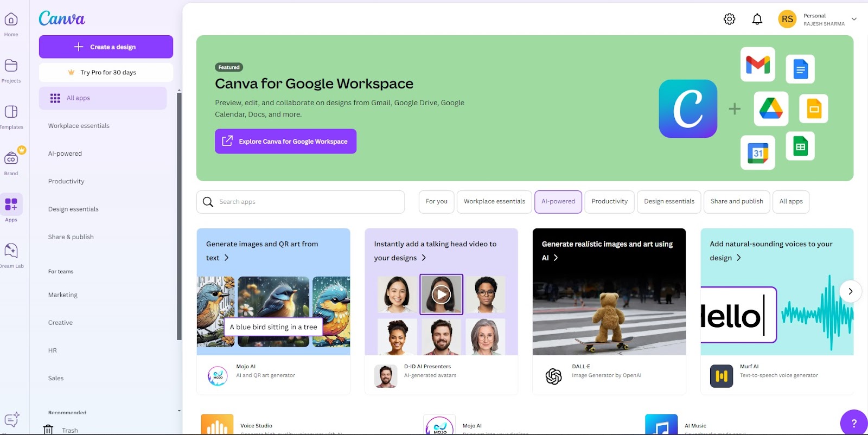Click the AI Music app icon
This screenshot has height=435, width=868.
pyautogui.click(x=661, y=425)
